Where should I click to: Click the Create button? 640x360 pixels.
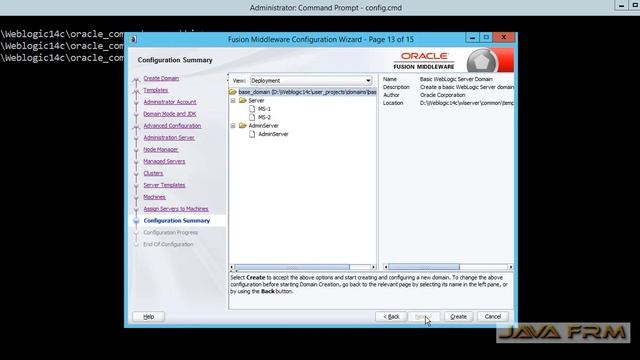click(x=458, y=317)
